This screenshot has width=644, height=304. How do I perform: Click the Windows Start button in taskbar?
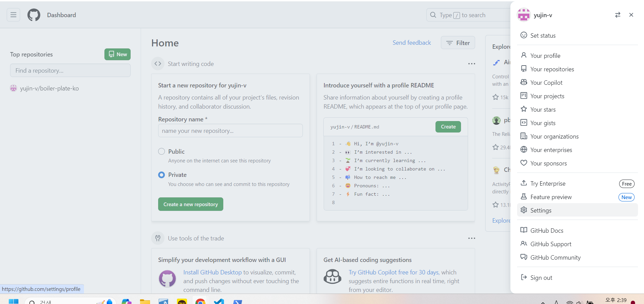point(13,301)
